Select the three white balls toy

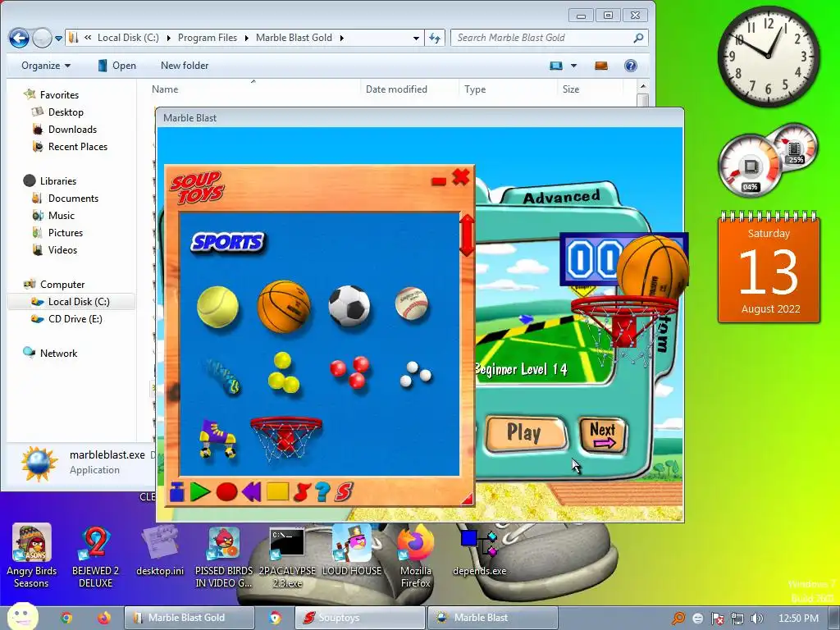[x=416, y=374]
